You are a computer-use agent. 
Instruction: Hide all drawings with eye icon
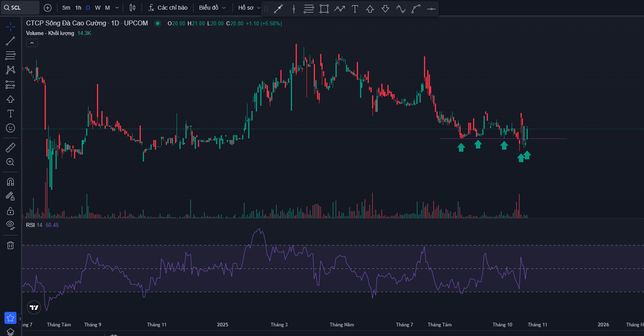(x=10, y=225)
